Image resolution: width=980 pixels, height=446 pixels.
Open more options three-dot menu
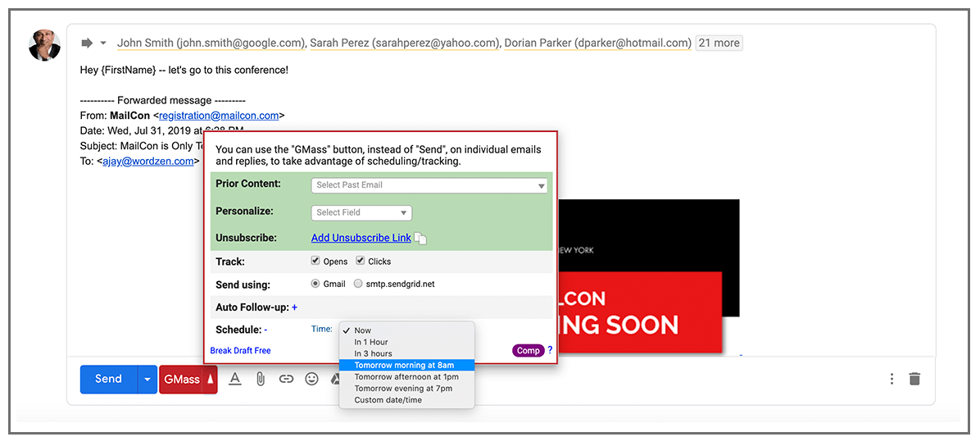892,379
